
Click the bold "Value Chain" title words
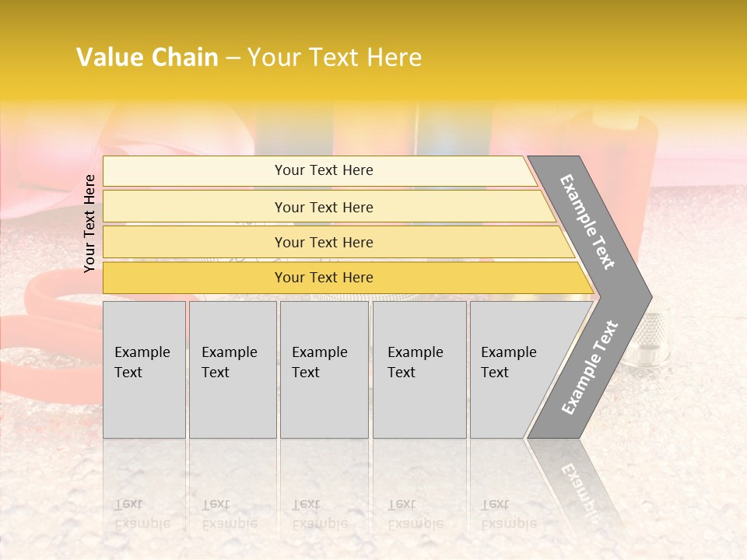pyautogui.click(x=147, y=58)
